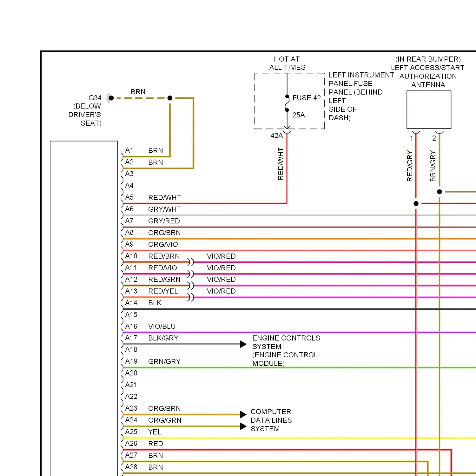Click pin label A4

(129, 185)
